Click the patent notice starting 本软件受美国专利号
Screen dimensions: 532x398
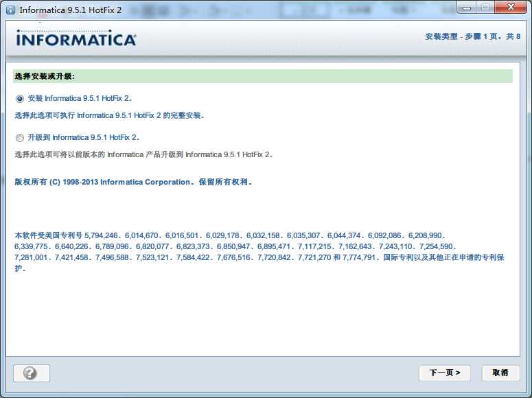click(x=259, y=252)
